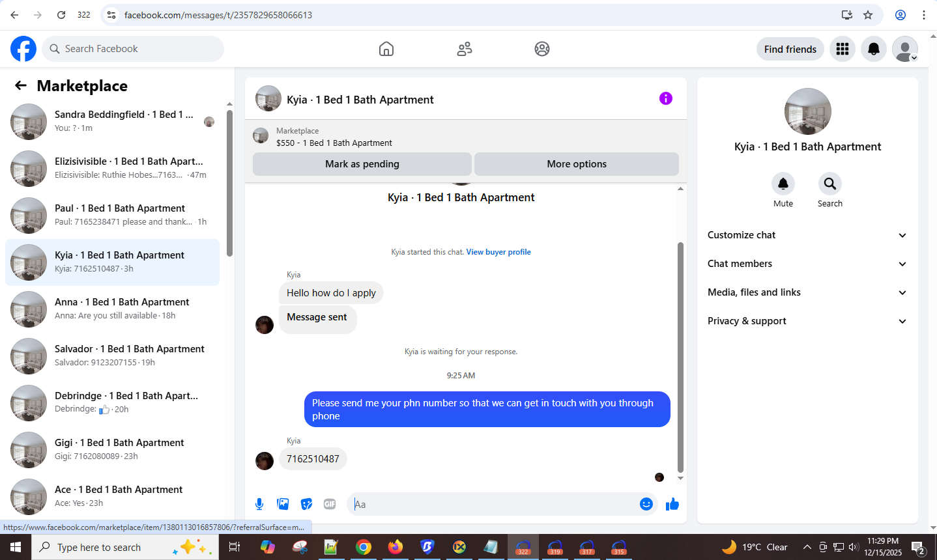Viewport: 937px width, 560px height.
Task: Click the More options button
Action: [577, 164]
